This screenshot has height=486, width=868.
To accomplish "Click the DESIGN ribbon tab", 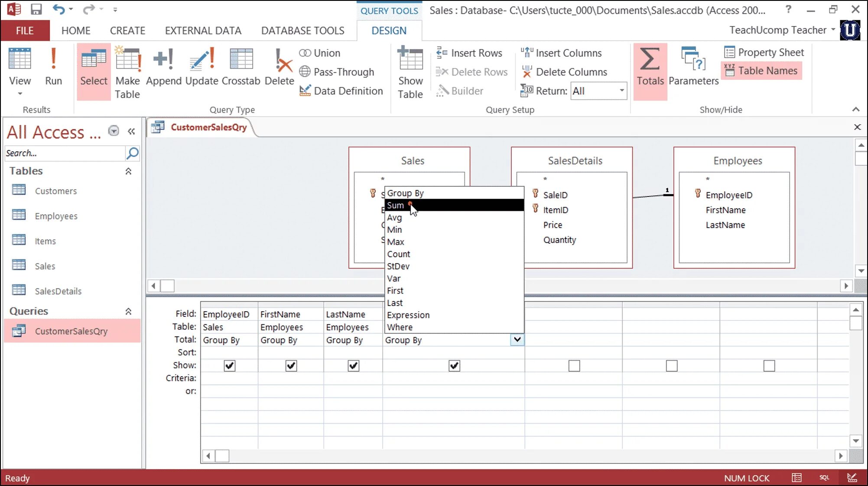I will click(x=389, y=30).
